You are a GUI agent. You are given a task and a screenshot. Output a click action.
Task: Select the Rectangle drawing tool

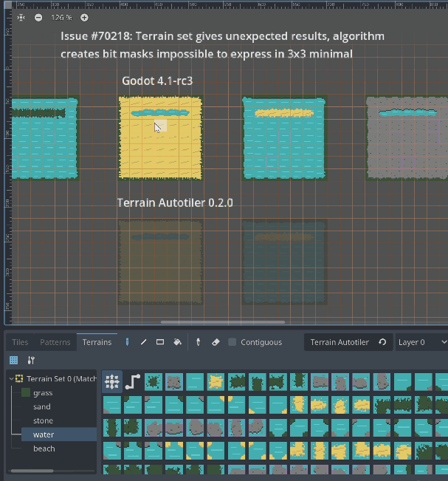[x=160, y=342]
